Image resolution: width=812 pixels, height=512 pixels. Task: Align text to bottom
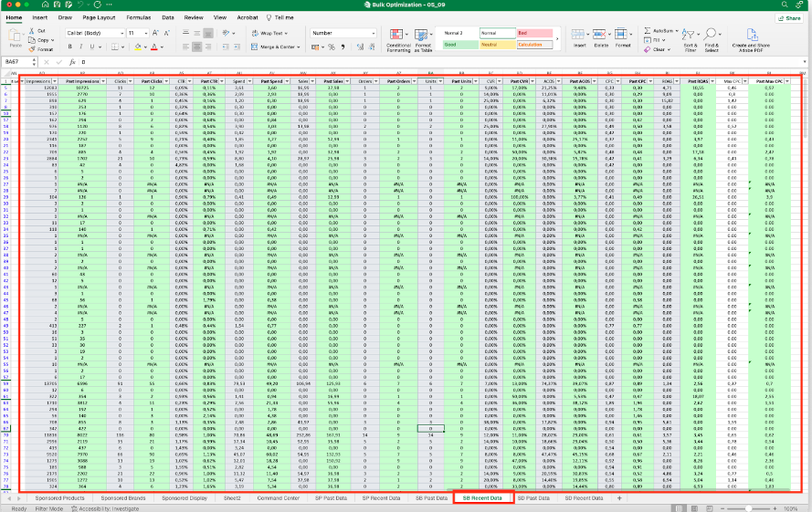(208, 33)
